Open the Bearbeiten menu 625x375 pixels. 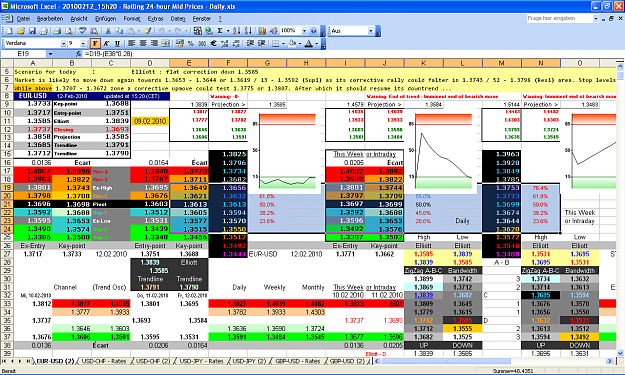tap(50, 18)
